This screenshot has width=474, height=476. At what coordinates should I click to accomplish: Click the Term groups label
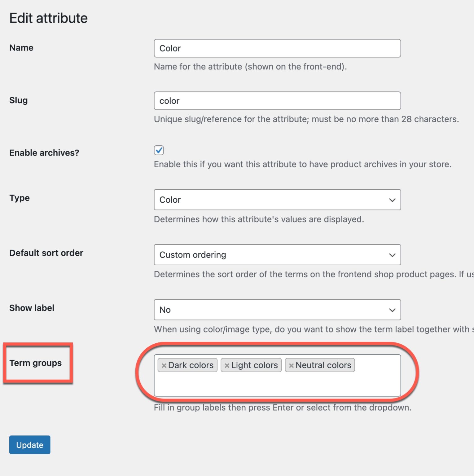pyautogui.click(x=36, y=363)
